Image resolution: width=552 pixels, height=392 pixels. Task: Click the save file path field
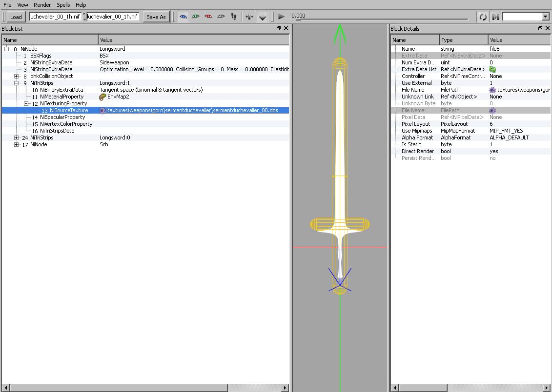[x=113, y=17]
